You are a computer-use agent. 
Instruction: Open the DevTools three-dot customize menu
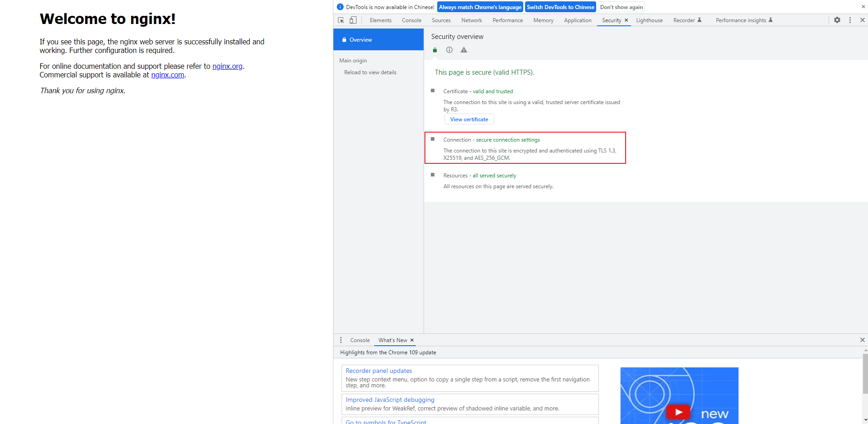tap(850, 20)
